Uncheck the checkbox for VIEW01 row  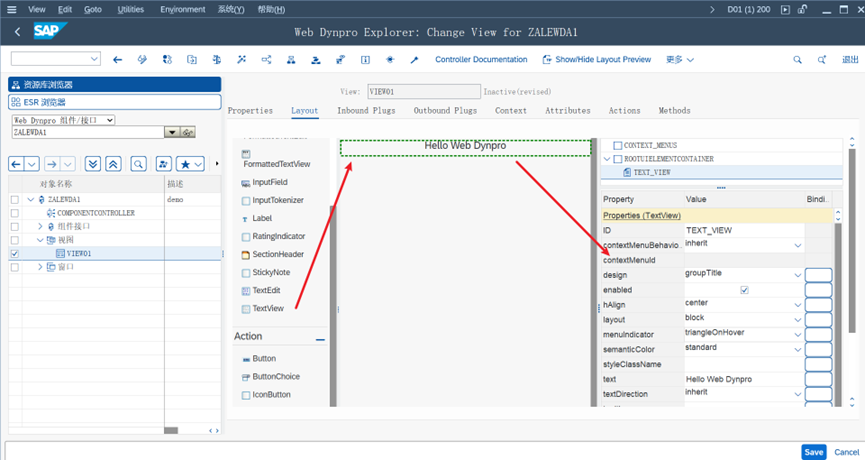tap(15, 254)
